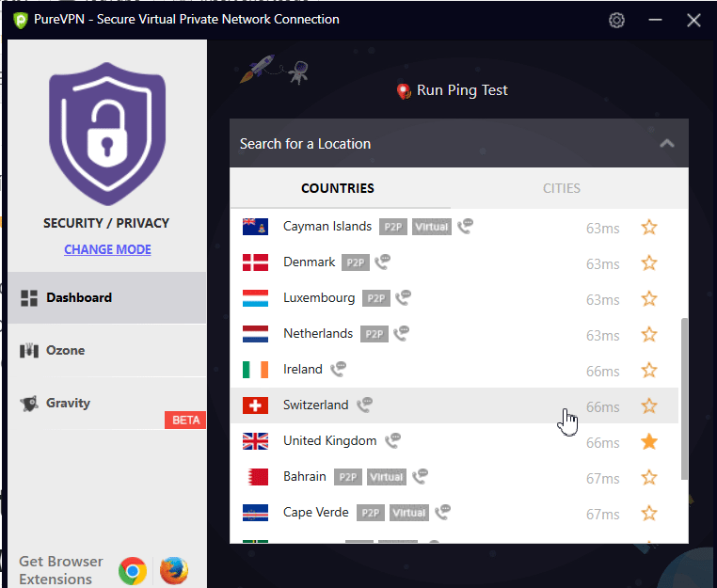Click the Get Browser Extensions text

[x=60, y=570]
